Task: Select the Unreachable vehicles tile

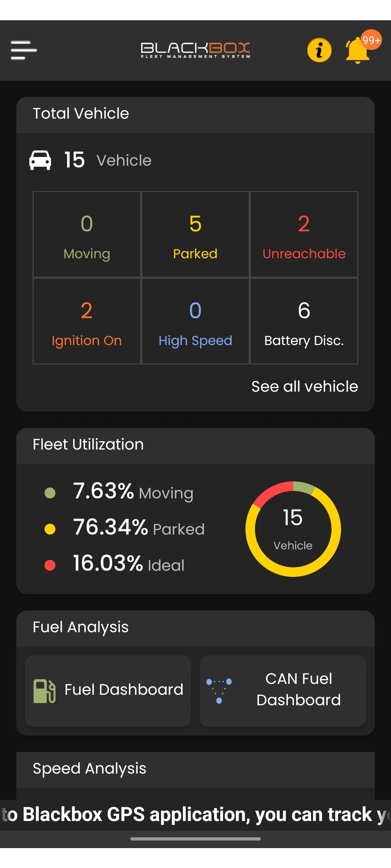Action: 304,234
